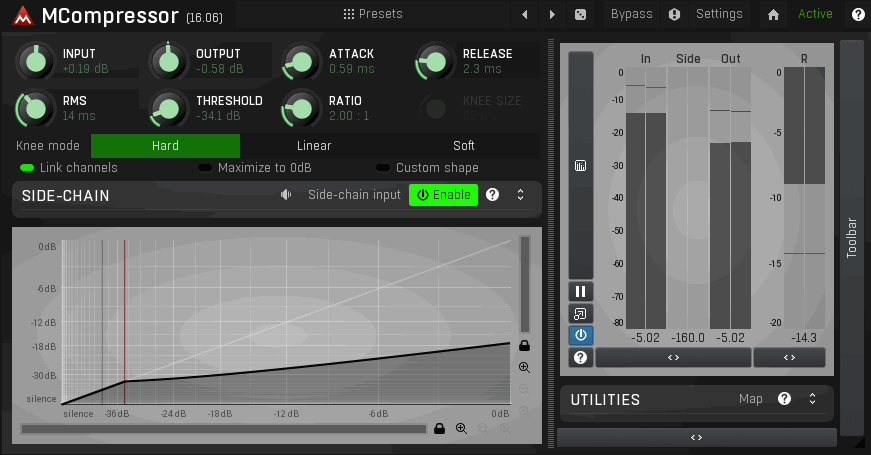Open meters help question mark

[580, 358]
